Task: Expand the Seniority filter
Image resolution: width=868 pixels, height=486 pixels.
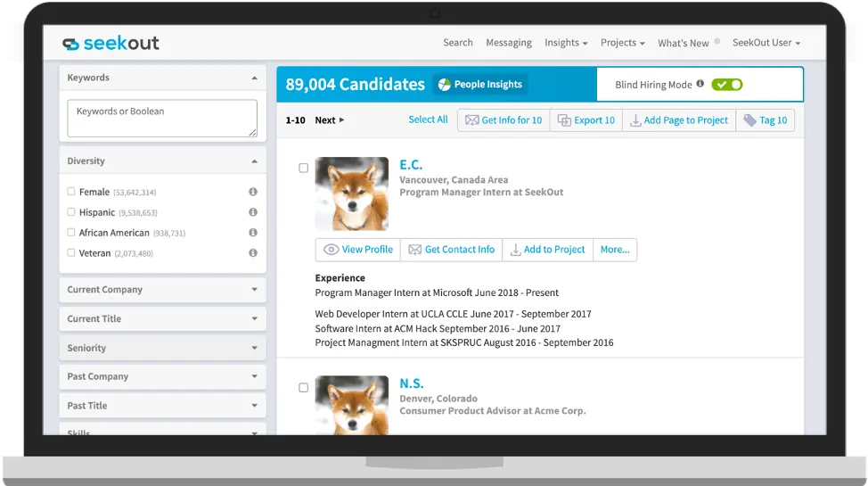Action: [x=163, y=348]
